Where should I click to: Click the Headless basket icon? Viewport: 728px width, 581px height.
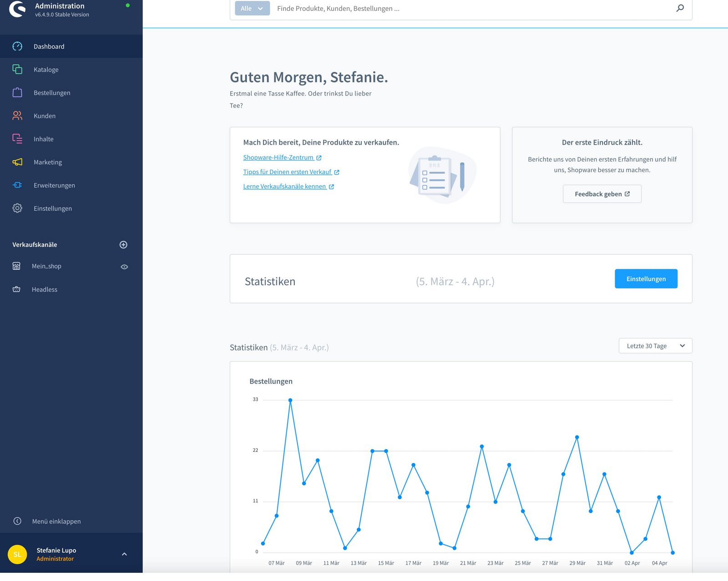coord(16,289)
